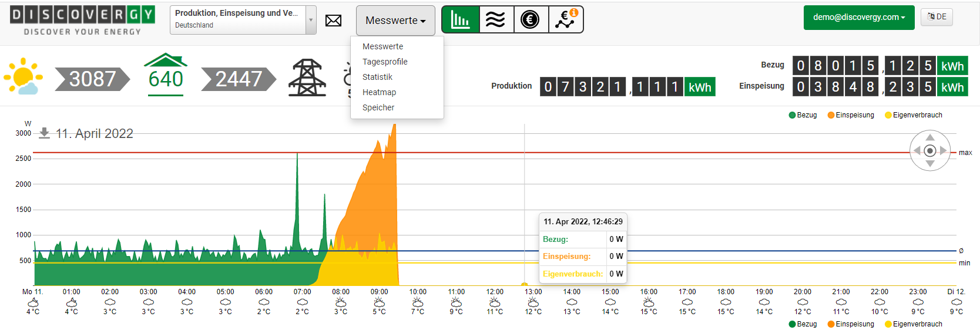This screenshot has height=330, width=980.
Task: Click the download icon beside the date
Action: click(44, 133)
